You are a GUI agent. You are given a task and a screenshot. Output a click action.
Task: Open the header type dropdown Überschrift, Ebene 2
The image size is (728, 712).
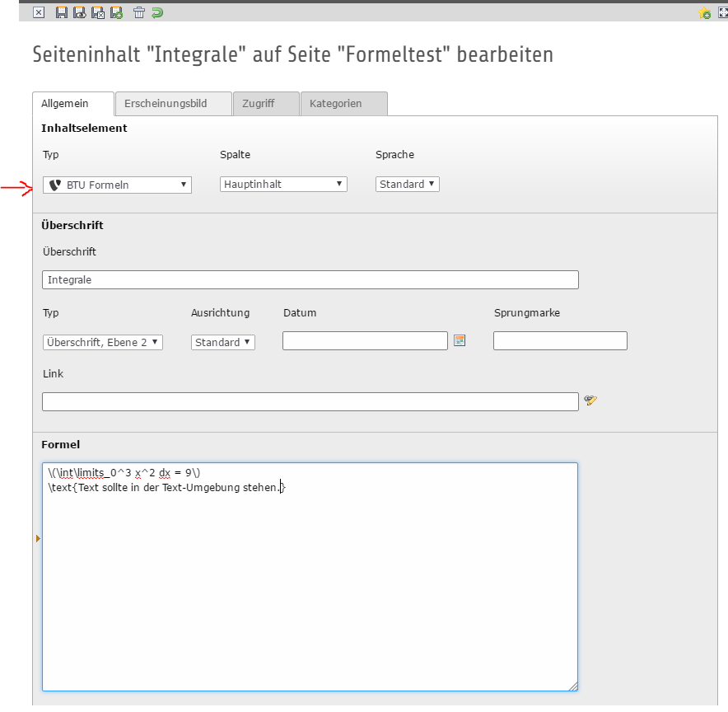(103, 342)
